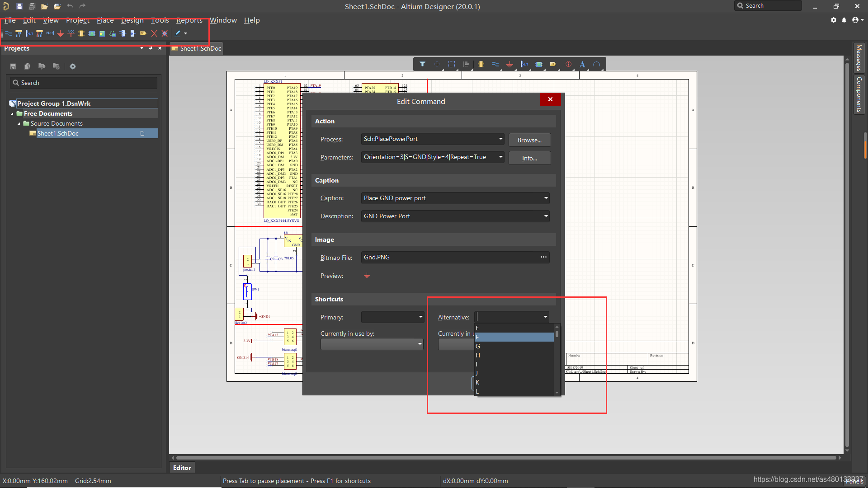Open the Primary shortcut dropdown
Screen dimensions: 868x488
coord(420,317)
